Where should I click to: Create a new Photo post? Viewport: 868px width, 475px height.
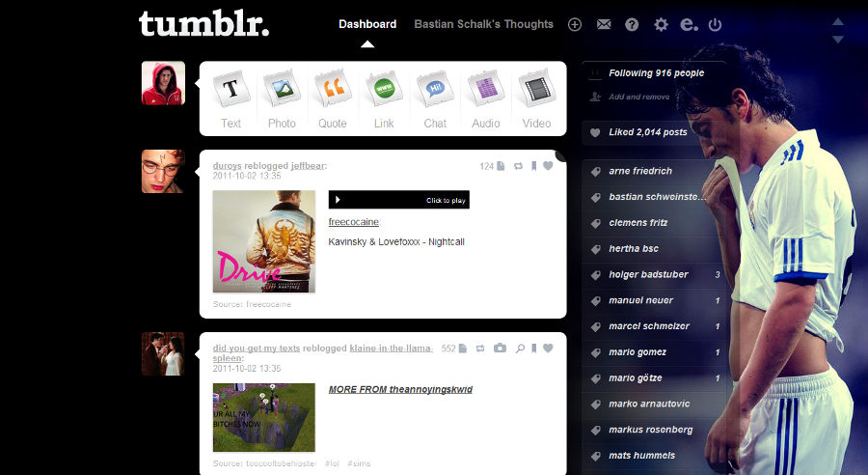click(x=282, y=99)
